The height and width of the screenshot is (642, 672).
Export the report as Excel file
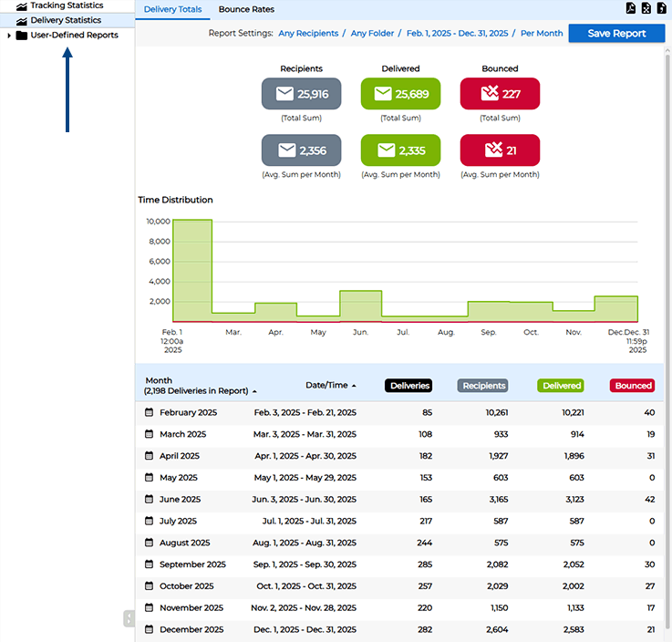coord(646,9)
